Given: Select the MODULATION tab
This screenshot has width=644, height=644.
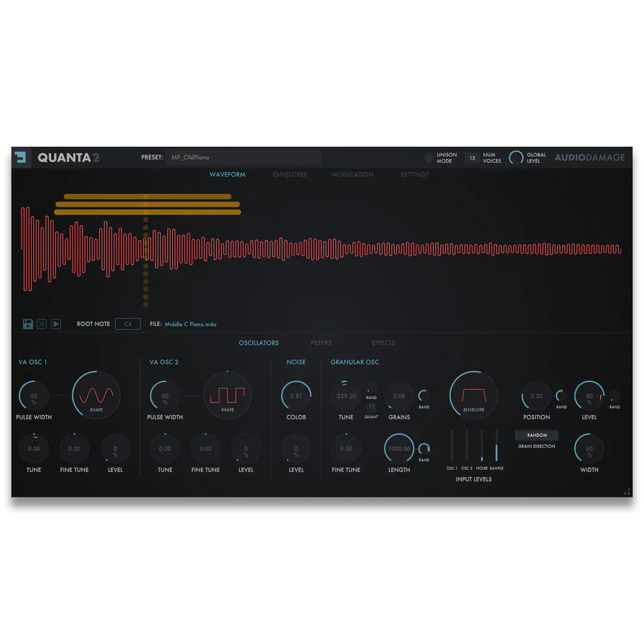Looking at the screenshot, I should (x=352, y=174).
